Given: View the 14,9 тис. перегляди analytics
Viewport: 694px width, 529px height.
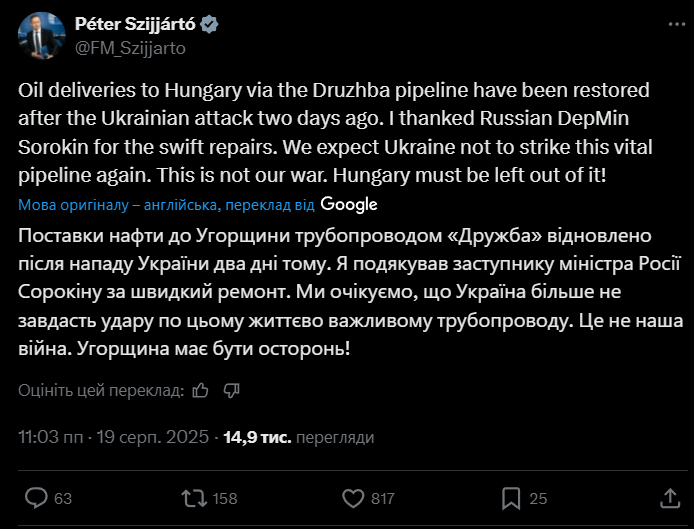Looking at the screenshot, I should click(298, 437).
